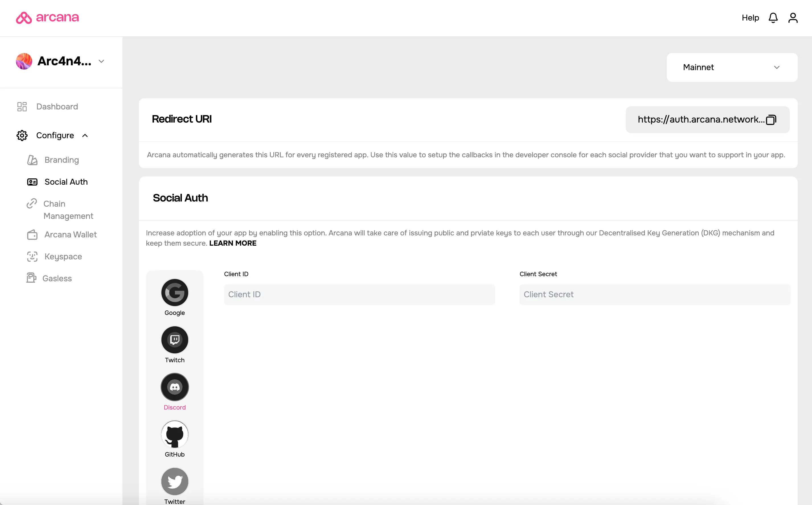Click the Arc4n4... app name
The height and width of the screenshot is (505, 812).
pos(64,61)
